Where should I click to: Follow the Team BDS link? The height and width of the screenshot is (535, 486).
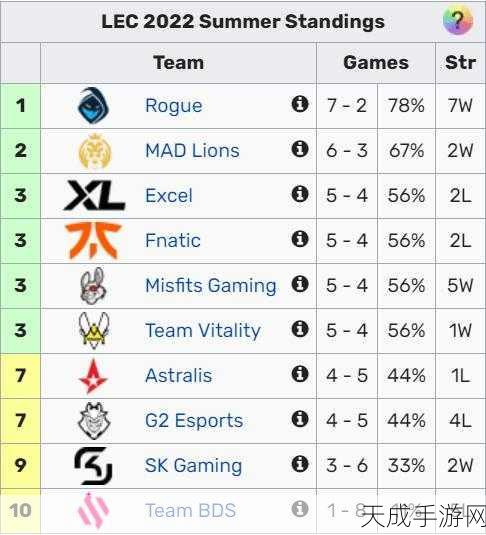tap(190, 511)
